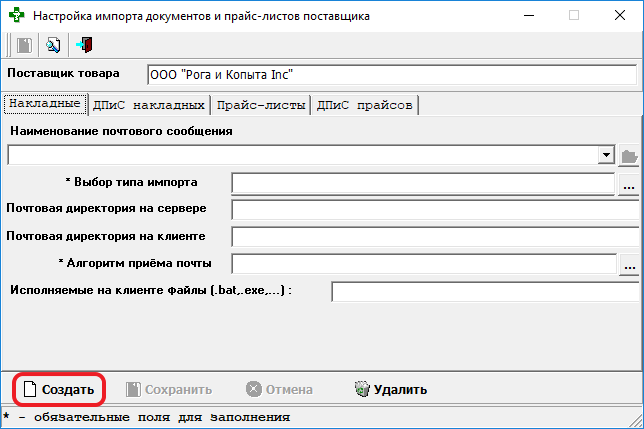This screenshot has width=644, height=429.
Task: Click the обязательные поля для заполнения note
Action: tap(162, 418)
